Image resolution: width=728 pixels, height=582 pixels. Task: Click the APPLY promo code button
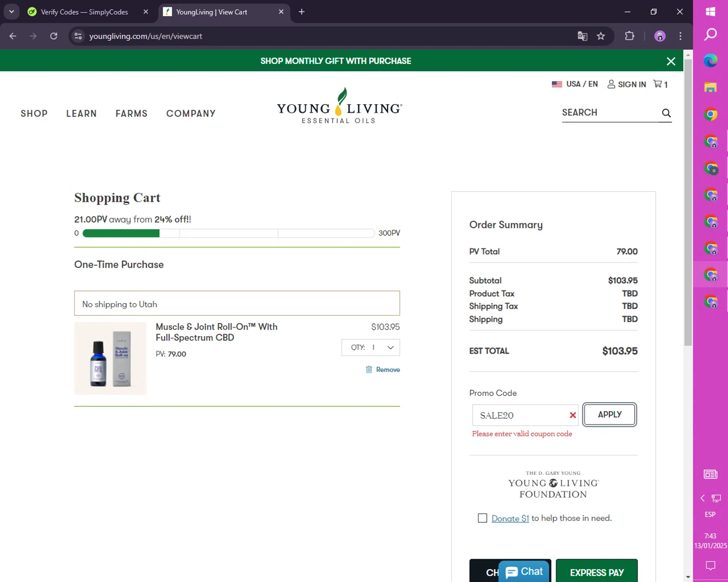(610, 415)
